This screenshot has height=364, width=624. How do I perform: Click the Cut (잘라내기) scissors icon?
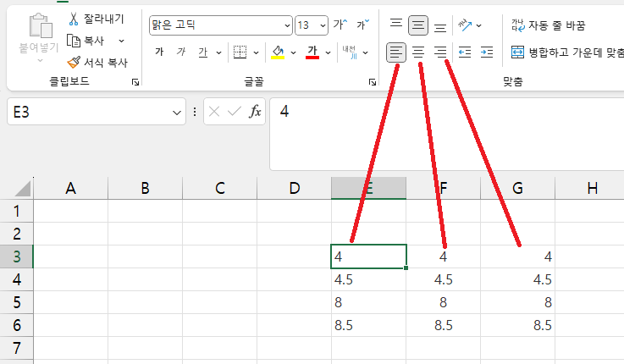point(74,19)
